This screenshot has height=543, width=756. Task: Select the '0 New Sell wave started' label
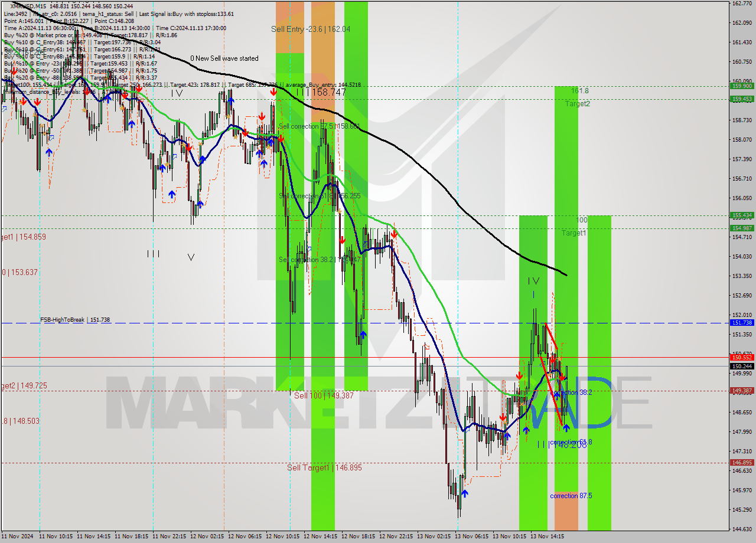[224, 58]
